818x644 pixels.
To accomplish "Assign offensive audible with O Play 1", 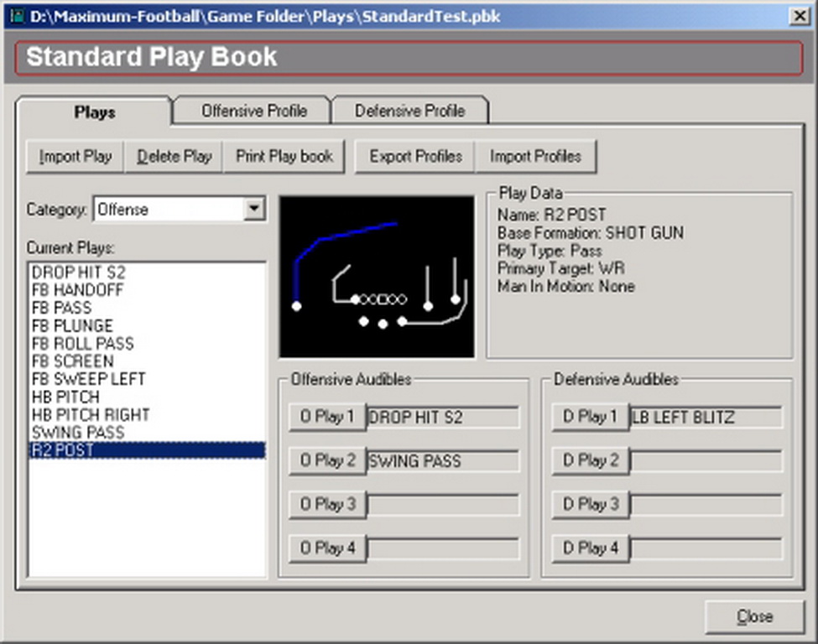I will (x=327, y=417).
